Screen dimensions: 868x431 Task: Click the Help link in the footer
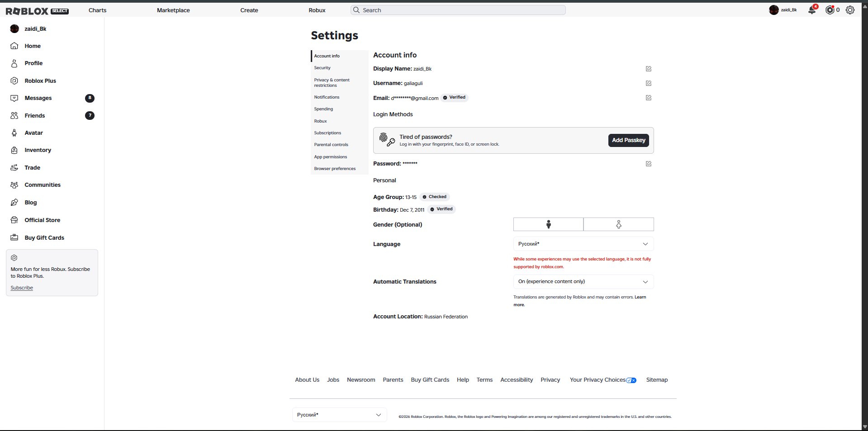tap(463, 380)
